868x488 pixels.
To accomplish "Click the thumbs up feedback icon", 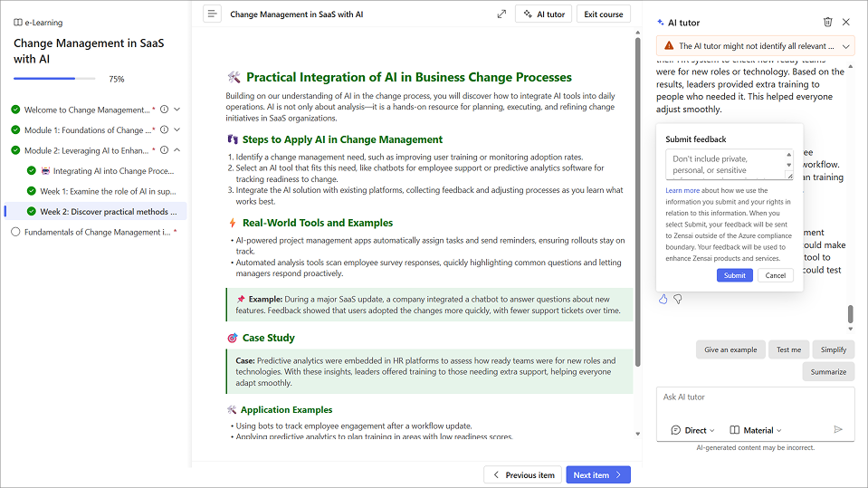I will pyautogui.click(x=663, y=299).
